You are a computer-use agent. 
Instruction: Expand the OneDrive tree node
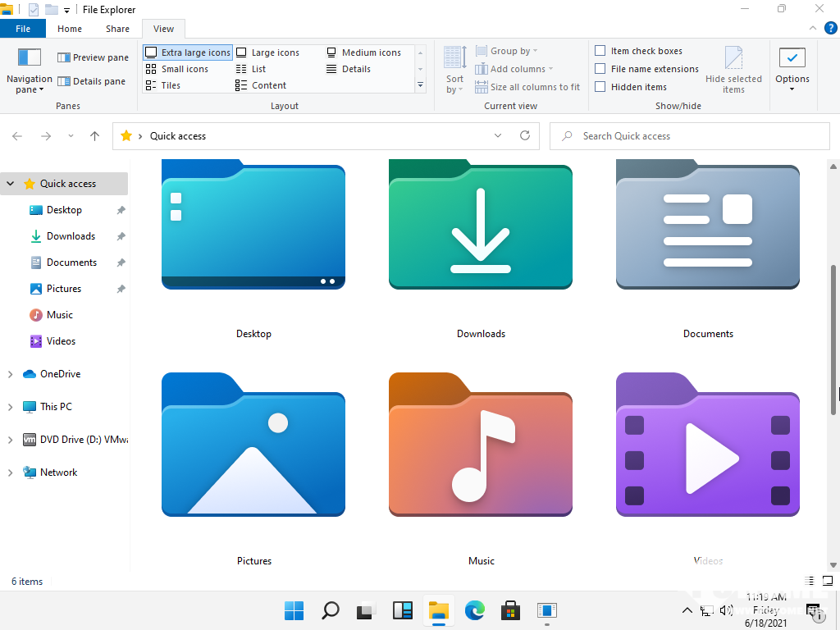point(10,374)
